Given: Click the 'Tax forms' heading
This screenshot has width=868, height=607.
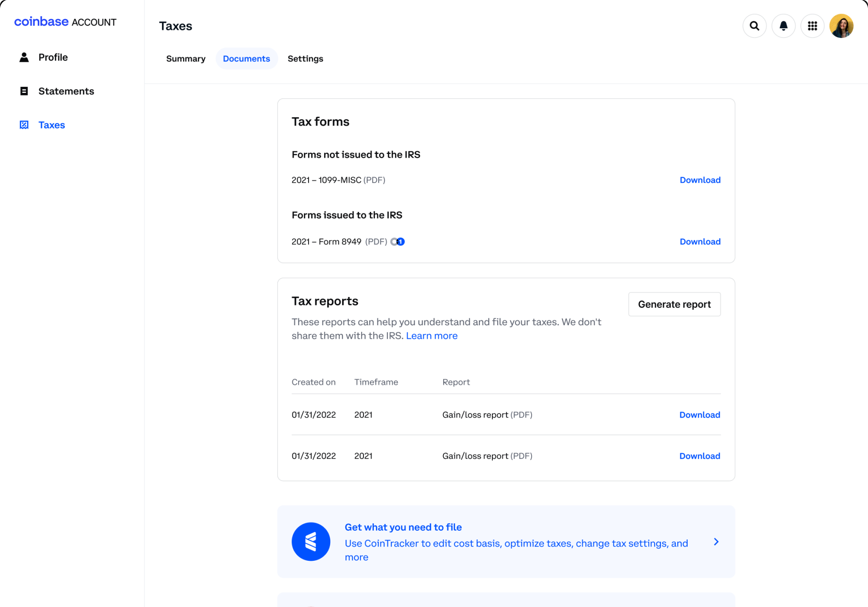Looking at the screenshot, I should point(320,122).
